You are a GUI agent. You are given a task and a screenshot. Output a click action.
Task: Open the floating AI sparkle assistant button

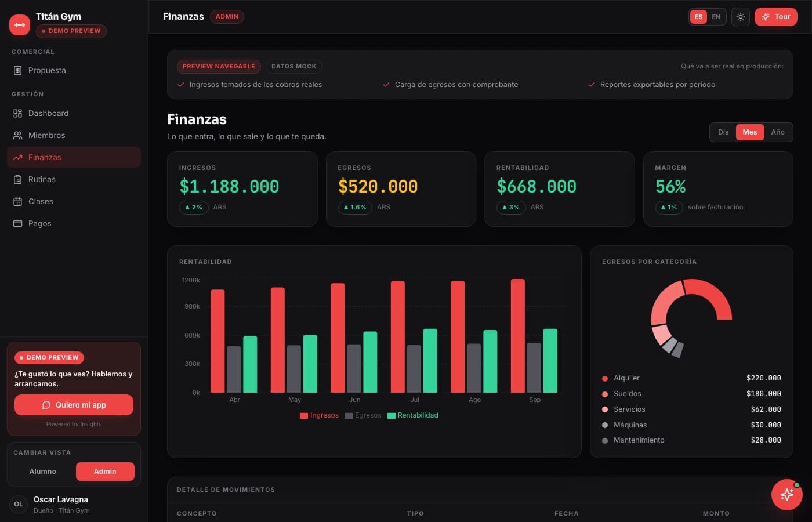[x=787, y=495]
